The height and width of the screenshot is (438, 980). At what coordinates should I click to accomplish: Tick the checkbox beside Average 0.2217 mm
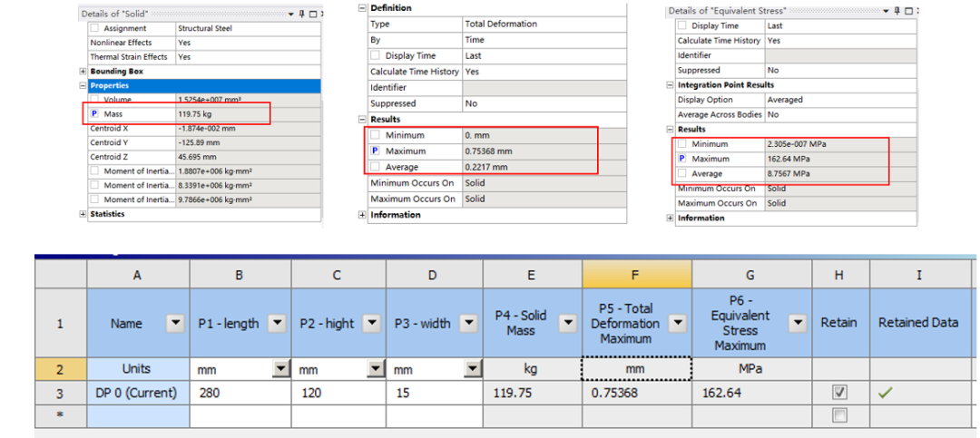pos(376,168)
